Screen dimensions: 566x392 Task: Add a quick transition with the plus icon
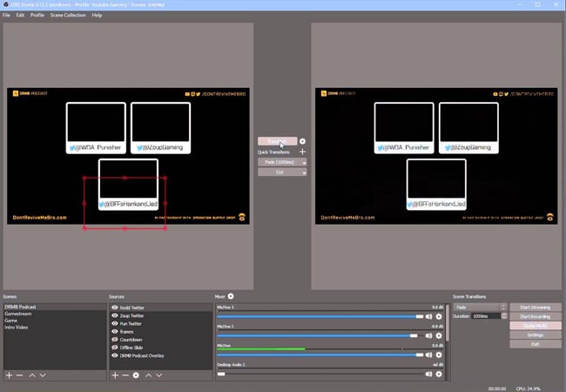302,152
